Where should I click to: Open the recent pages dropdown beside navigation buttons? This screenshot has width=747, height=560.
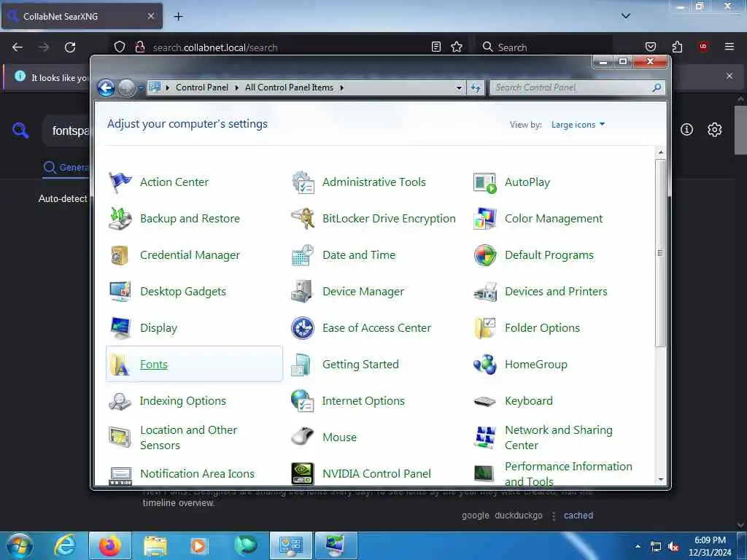[141, 87]
